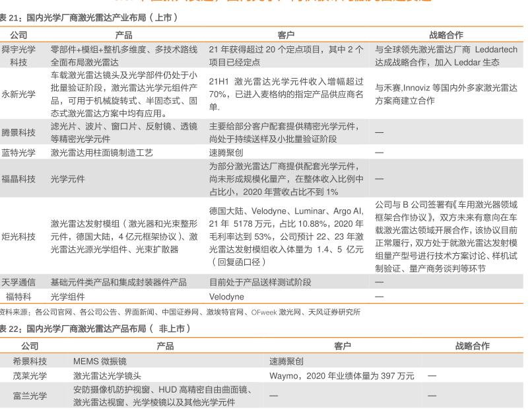Screen dimensions: 532x411
Task: Select the '蓝特光学' company cell
Action: point(18,153)
